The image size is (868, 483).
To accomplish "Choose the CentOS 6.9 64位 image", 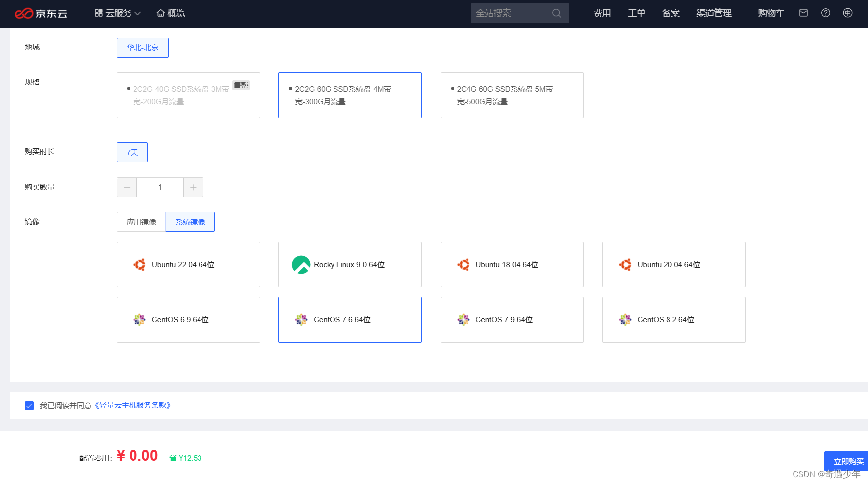I will pyautogui.click(x=188, y=320).
